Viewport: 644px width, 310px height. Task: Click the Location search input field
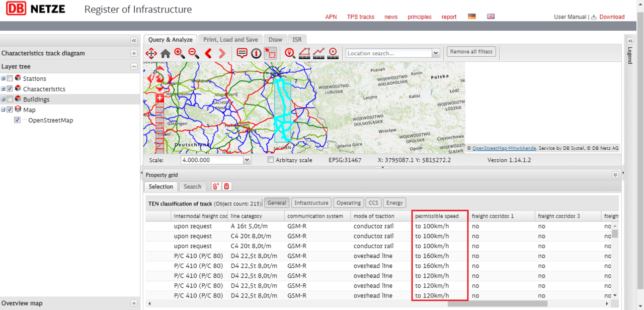point(388,53)
